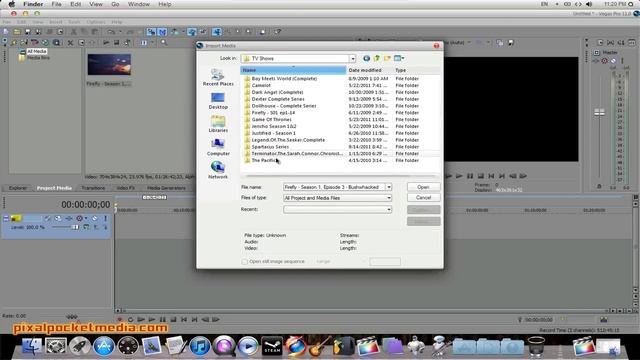Select Jericho Season 1&2 folder
This screenshot has width=640, height=360.
tap(273, 126)
